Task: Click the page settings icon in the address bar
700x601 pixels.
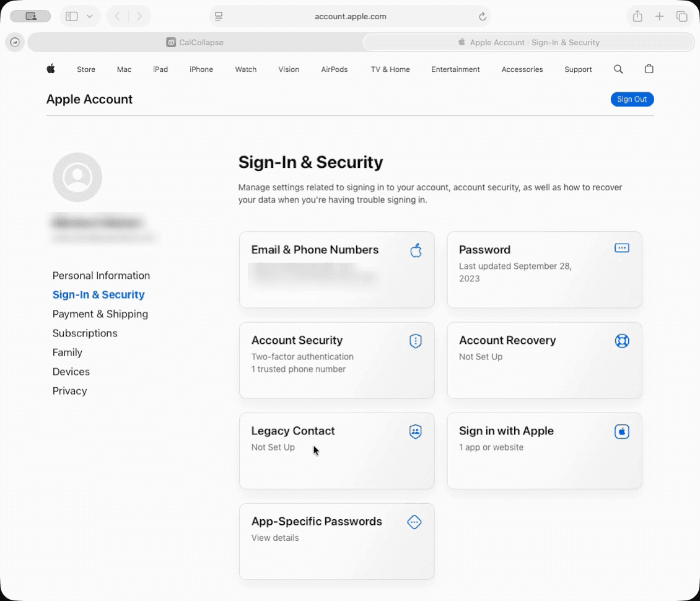Action: click(x=219, y=17)
